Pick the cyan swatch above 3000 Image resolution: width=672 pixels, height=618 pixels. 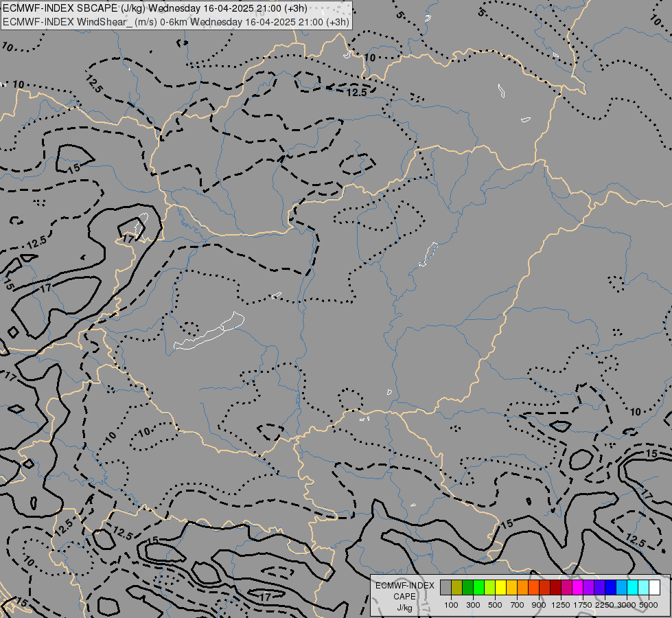coord(633,587)
